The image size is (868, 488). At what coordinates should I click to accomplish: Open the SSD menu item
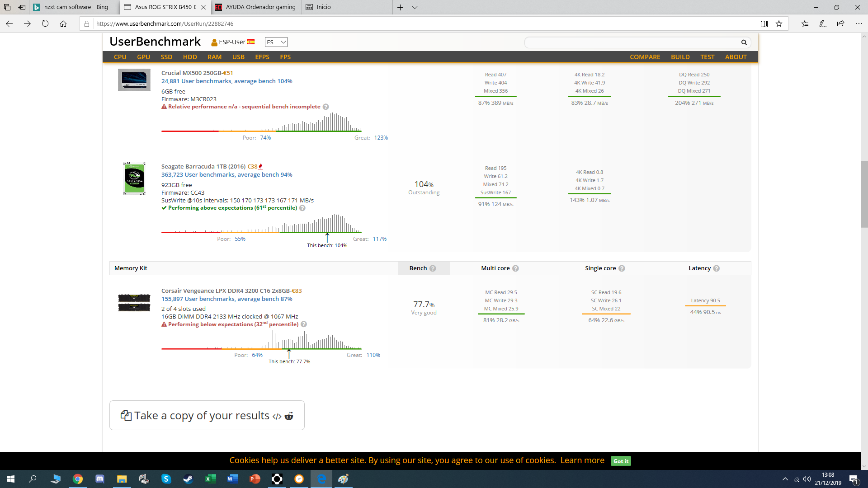coord(166,57)
